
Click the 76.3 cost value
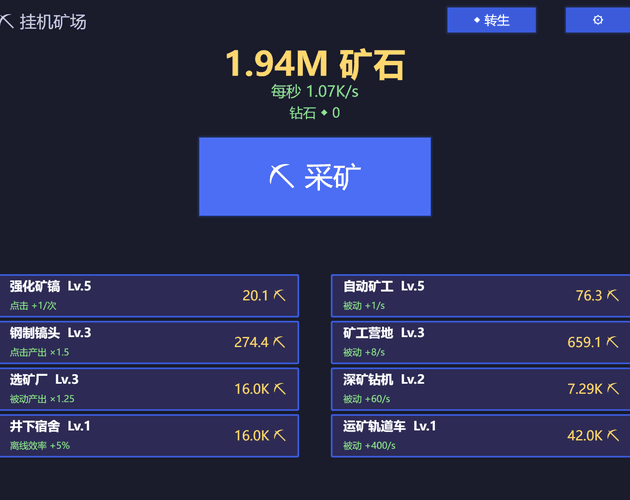click(589, 296)
